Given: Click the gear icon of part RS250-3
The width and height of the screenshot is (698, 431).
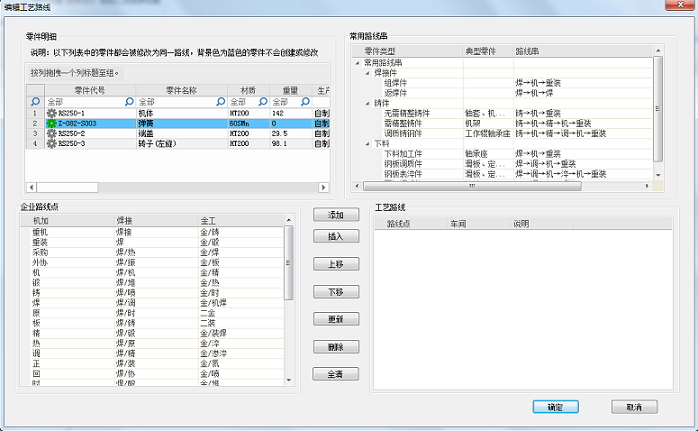Looking at the screenshot, I should pyautogui.click(x=52, y=144).
